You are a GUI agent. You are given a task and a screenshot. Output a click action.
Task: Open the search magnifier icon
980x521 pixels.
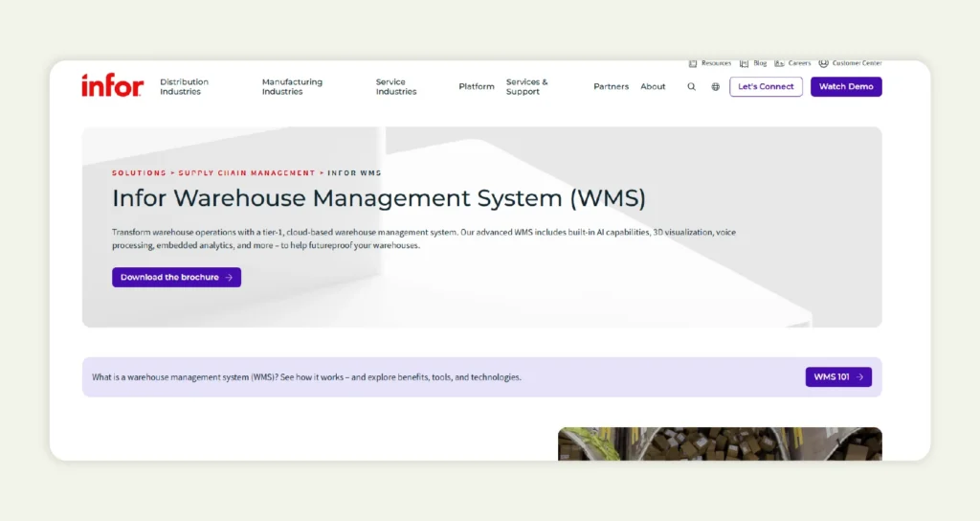click(x=691, y=87)
